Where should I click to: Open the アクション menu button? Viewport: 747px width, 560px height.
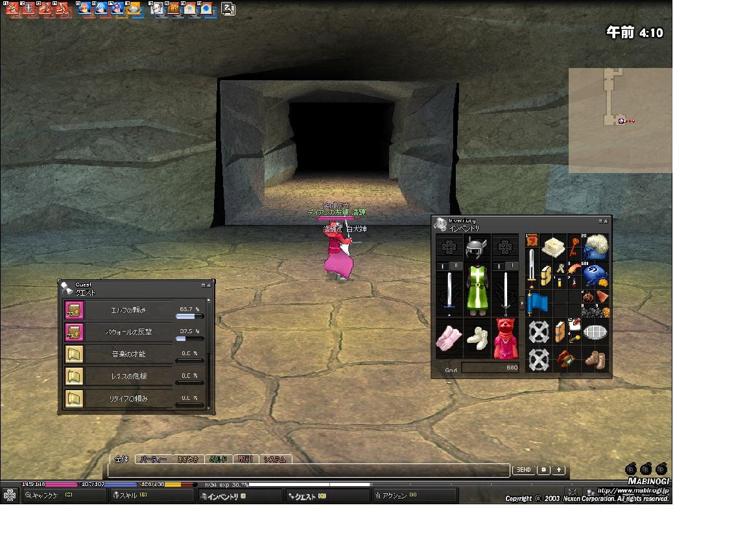coord(414,496)
